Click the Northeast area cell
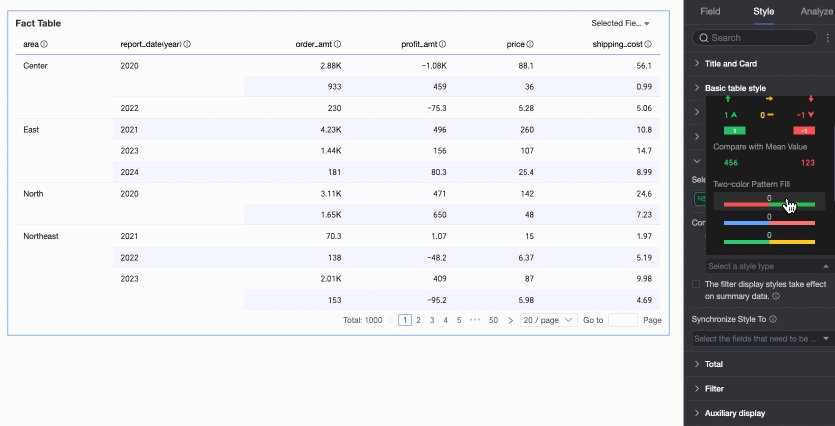Viewport: 835px width, 426px height. pos(41,236)
